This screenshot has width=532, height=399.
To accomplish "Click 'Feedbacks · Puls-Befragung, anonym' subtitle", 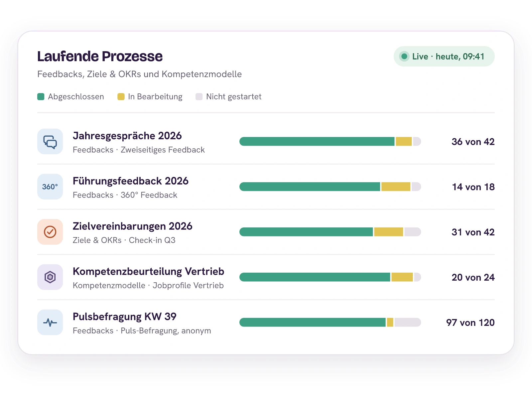I will (x=142, y=331).
